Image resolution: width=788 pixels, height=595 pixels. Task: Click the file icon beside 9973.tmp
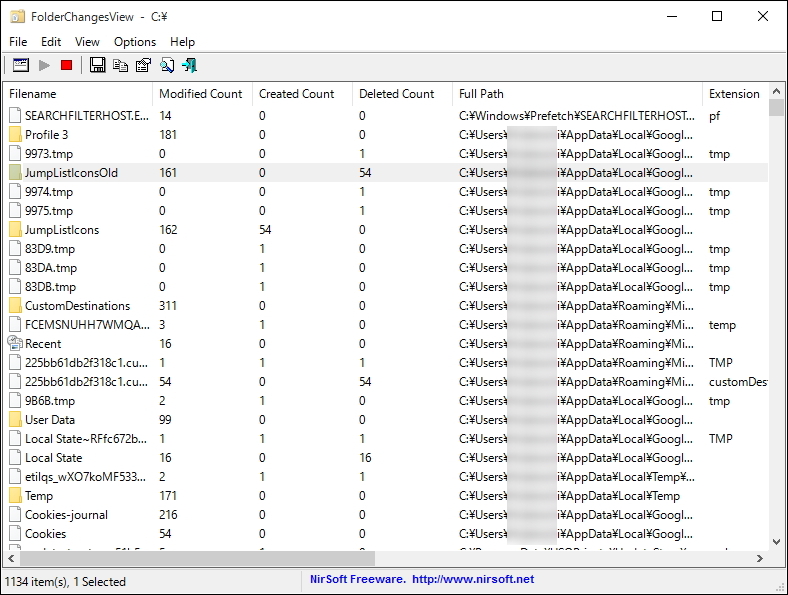(x=16, y=154)
